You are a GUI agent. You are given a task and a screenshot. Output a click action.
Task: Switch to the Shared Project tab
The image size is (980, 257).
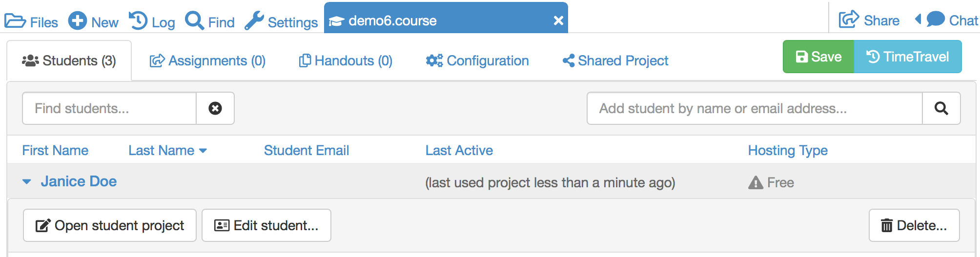615,60
